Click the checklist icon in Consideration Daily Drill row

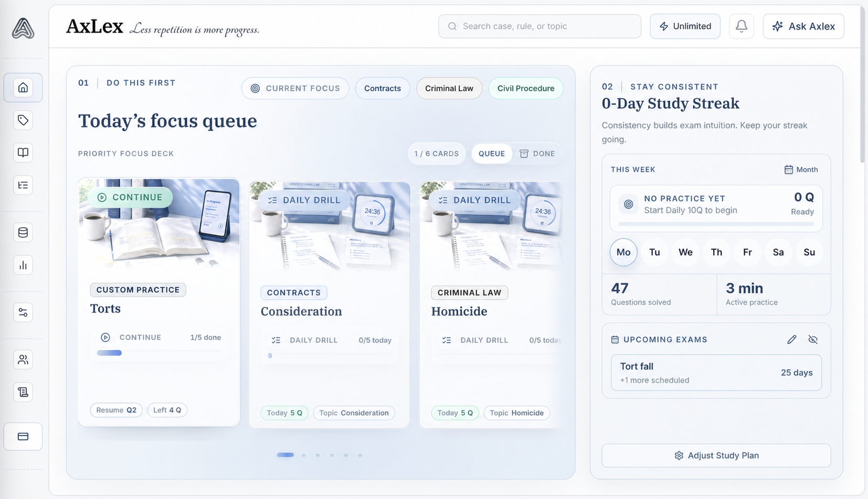276,340
